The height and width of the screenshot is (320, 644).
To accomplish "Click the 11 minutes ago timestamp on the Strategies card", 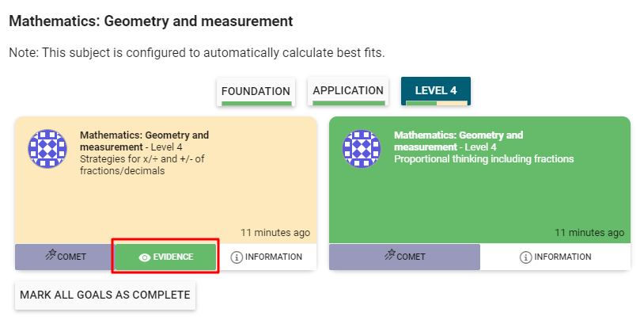I will click(x=275, y=233).
